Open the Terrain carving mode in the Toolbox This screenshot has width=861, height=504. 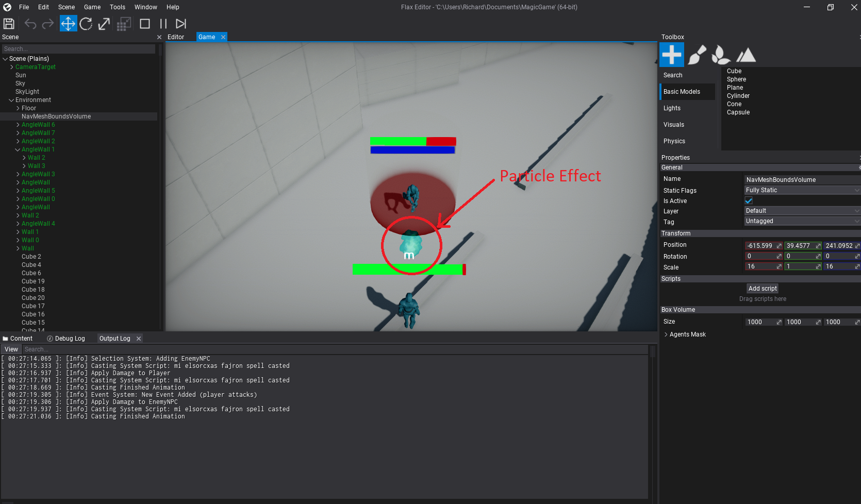746,55
